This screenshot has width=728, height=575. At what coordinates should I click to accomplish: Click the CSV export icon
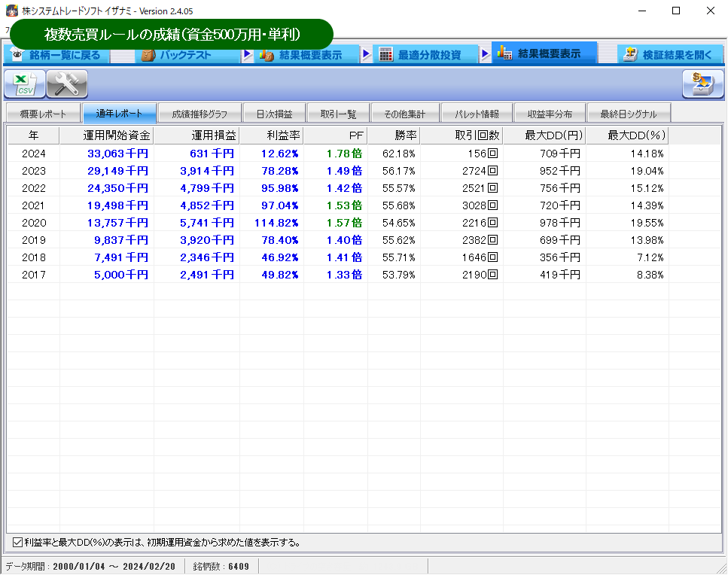[25, 84]
